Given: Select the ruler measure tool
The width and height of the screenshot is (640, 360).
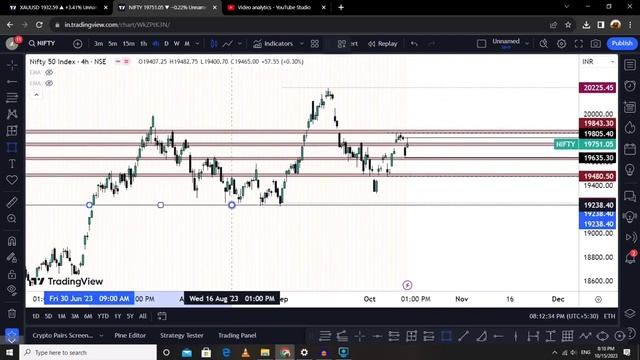Looking at the screenshot, I should pyautogui.click(x=12, y=202).
